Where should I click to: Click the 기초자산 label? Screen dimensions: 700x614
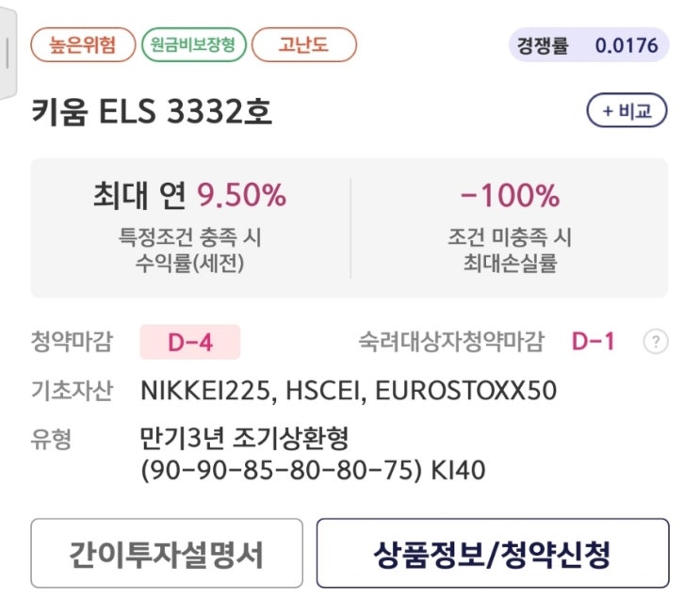pyautogui.click(x=71, y=390)
